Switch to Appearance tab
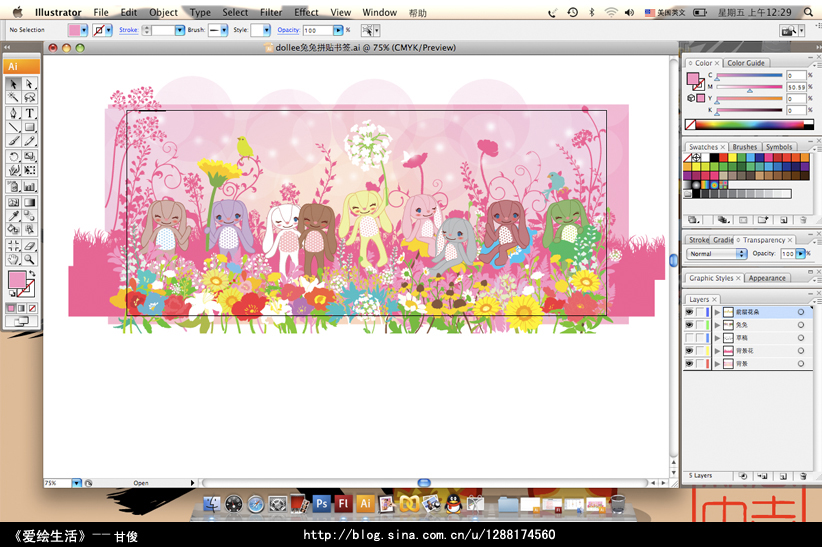The height and width of the screenshot is (547, 822). 767,278
